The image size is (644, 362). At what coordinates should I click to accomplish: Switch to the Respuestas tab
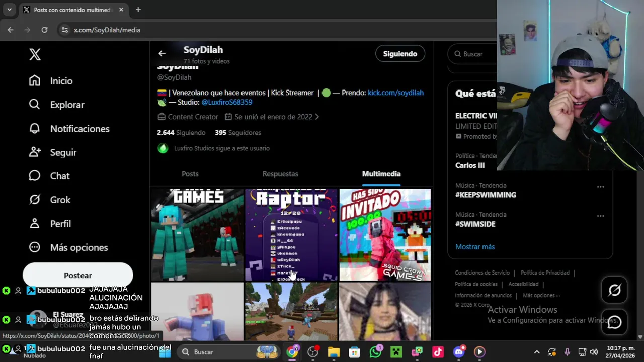tap(280, 174)
